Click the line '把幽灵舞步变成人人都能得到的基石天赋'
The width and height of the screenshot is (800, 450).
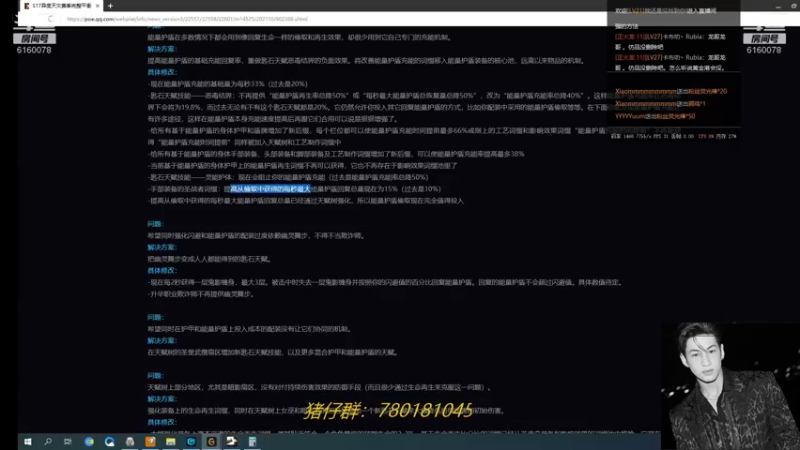pyautogui.click(x=209, y=259)
